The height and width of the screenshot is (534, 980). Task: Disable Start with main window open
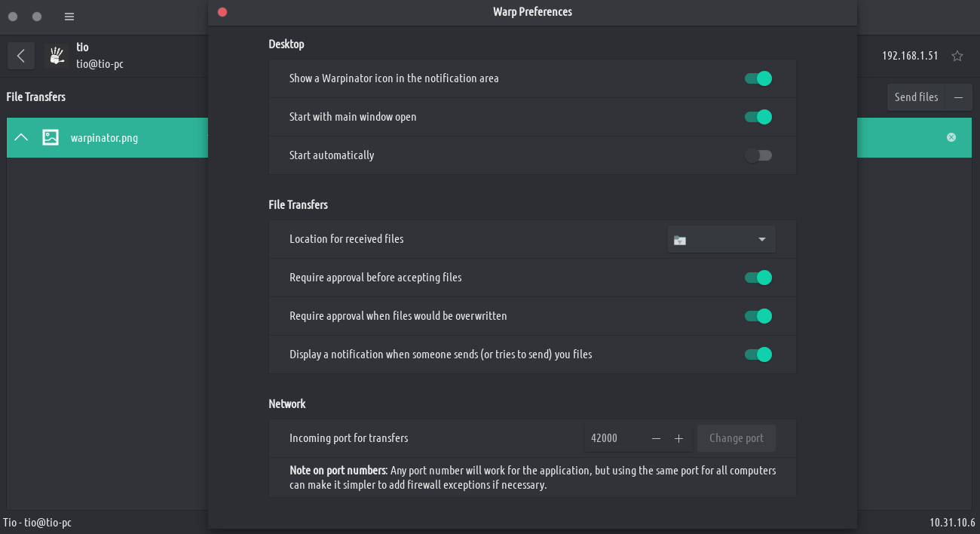758,117
